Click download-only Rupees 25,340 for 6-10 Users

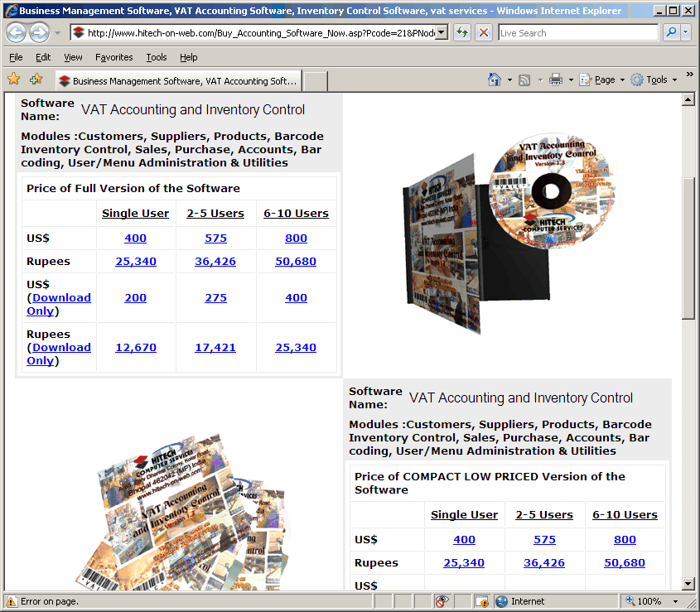pyautogui.click(x=296, y=347)
